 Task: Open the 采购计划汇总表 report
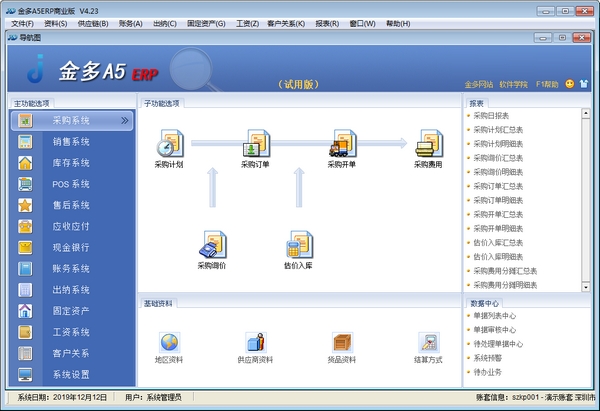point(498,130)
